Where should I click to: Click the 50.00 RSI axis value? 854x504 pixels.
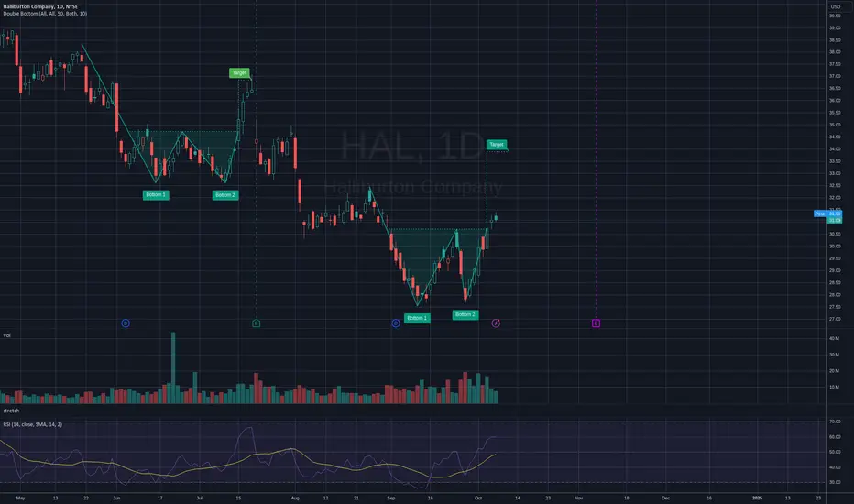(x=835, y=452)
